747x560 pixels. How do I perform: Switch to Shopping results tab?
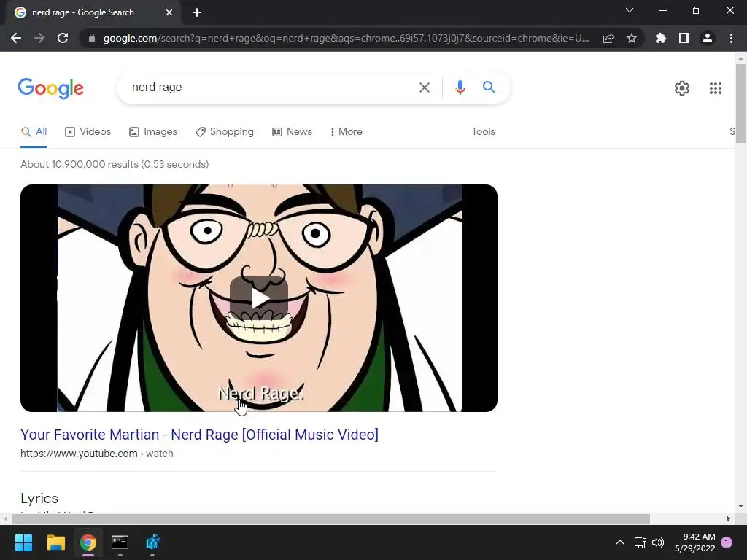click(225, 131)
